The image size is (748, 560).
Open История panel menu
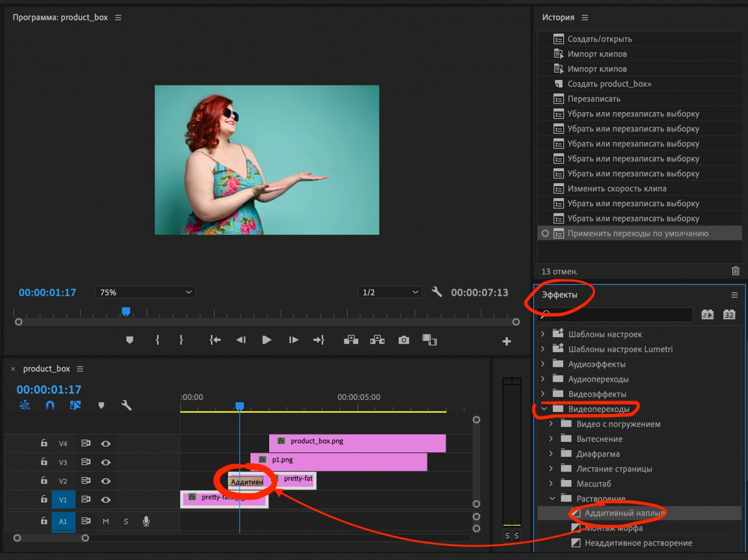[585, 17]
